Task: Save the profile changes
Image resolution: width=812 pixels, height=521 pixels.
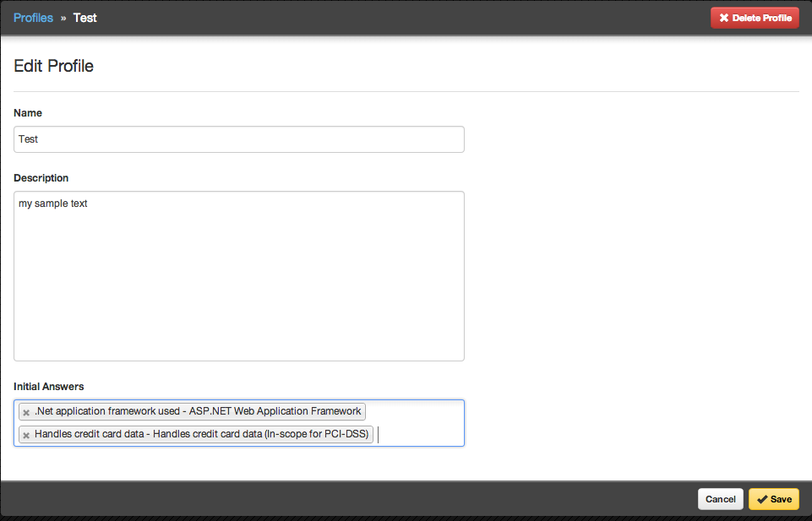Action: click(773, 499)
